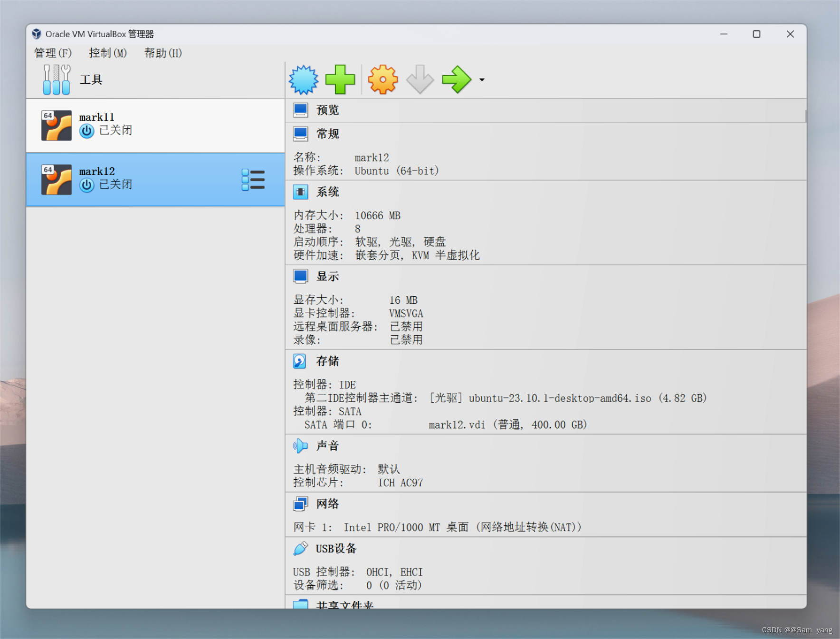Click the 共享文件夹 folder icon
The width and height of the screenshot is (840, 639).
(x=300, y=604)
